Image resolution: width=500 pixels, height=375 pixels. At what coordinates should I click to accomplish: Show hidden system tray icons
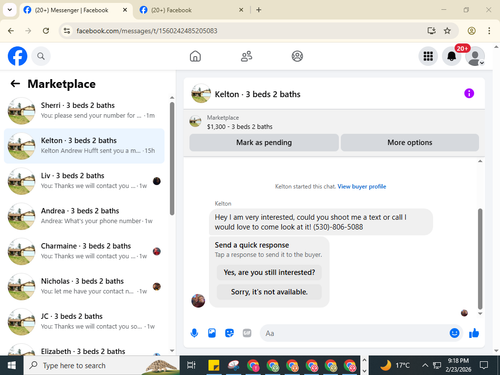(x=425, y=366)
